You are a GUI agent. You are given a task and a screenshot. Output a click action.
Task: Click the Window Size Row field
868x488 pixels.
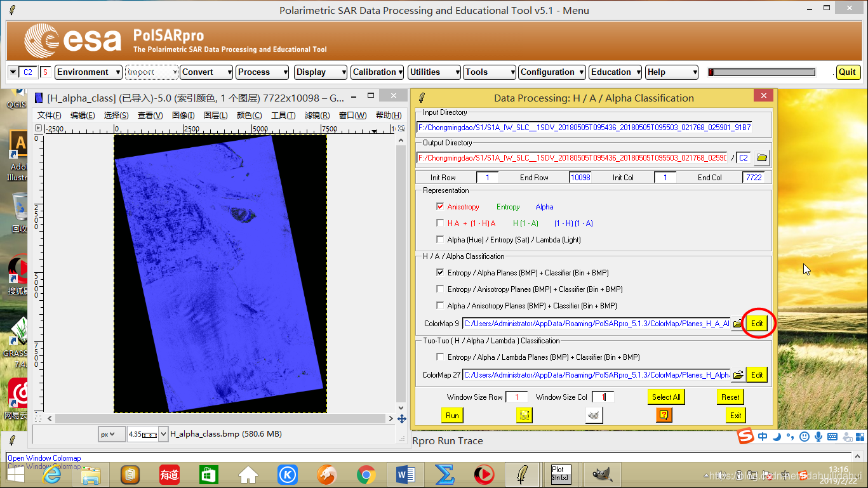click(517, 397)
